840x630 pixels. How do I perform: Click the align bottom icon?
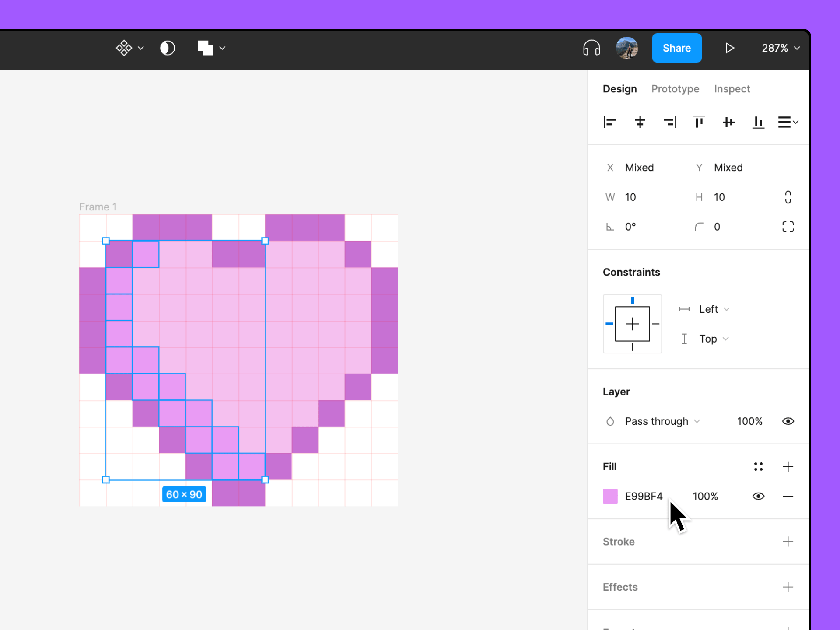tap(759, 122)
